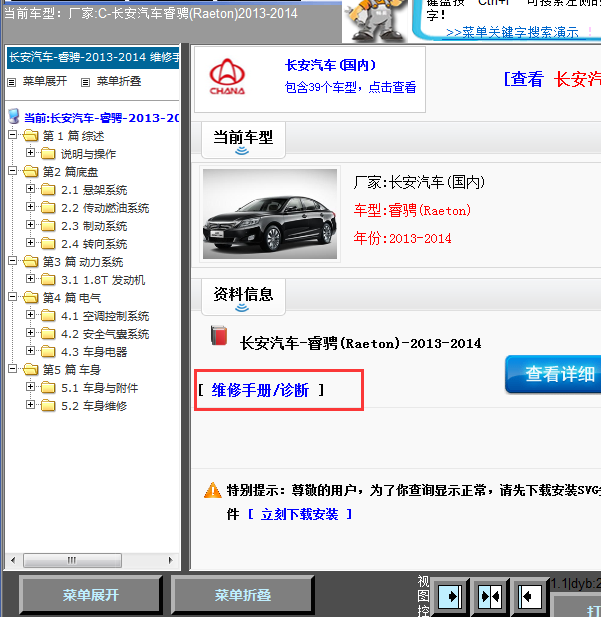The height and width of the screenshot is (617, 601).
Task: Click folder icon of 5.2 车身维修
Action: point(48,405)
